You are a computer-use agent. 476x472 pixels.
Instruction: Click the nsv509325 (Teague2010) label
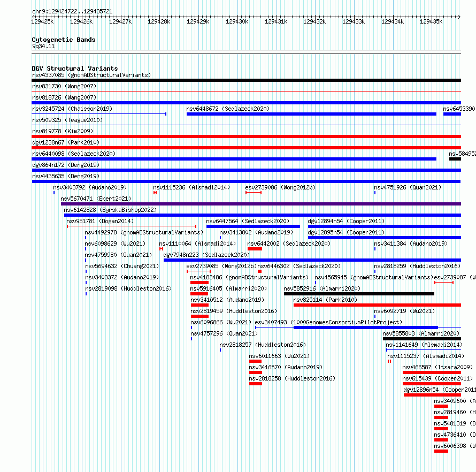pos(67,120)
